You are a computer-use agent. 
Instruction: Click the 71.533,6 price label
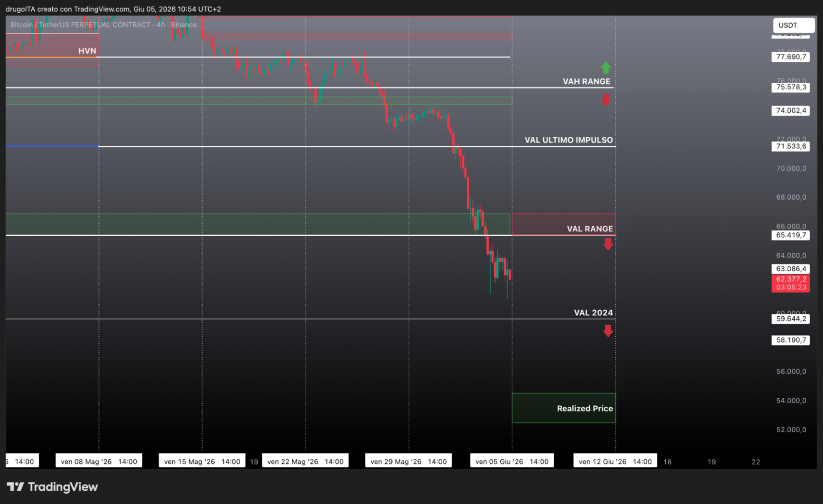pyautogui.click(x=790, y=147)
